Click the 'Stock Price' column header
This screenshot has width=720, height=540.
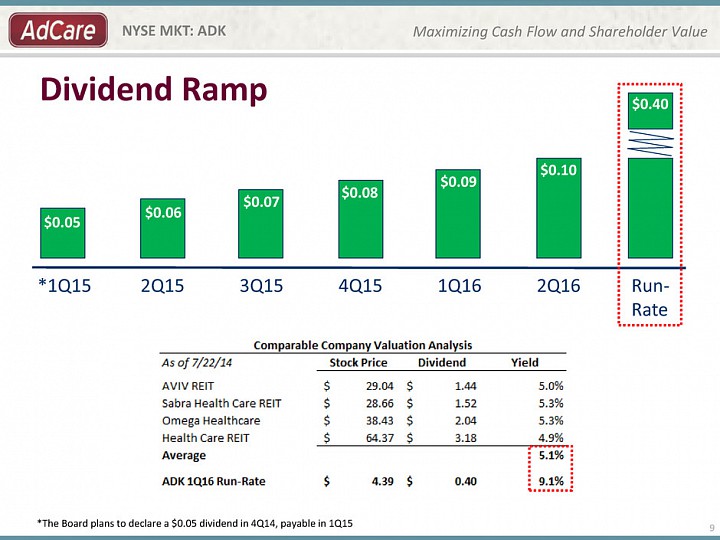click(358, 363)
